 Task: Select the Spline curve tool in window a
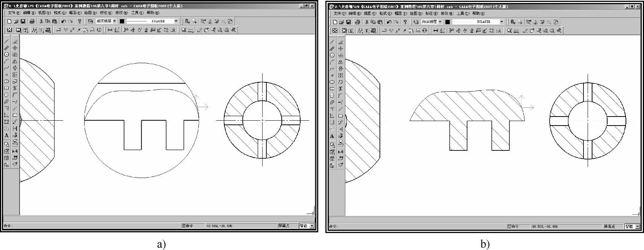coord(7,68)
